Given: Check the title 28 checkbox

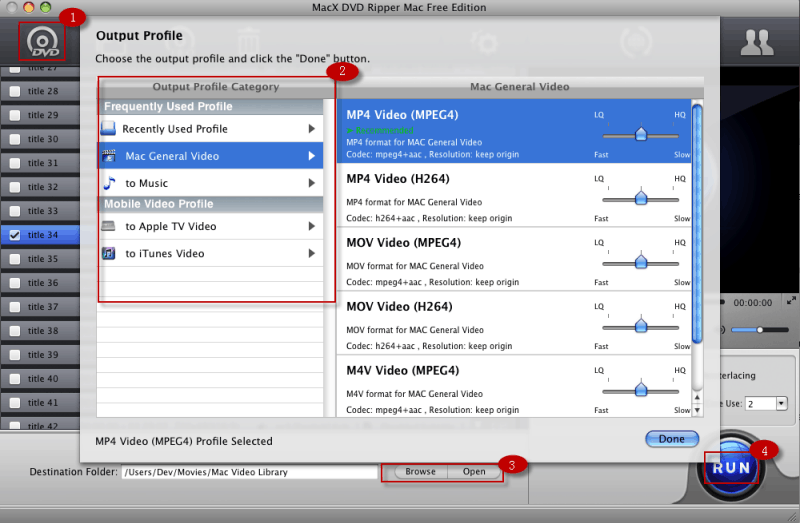Looking at the screenshot, I should pos(15,91).
